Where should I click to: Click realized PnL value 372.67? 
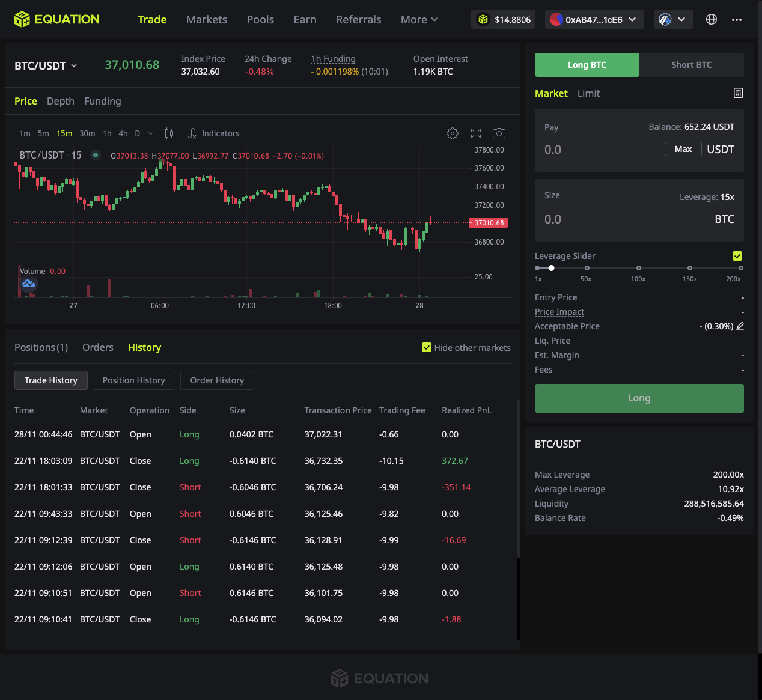pos(455,461)
